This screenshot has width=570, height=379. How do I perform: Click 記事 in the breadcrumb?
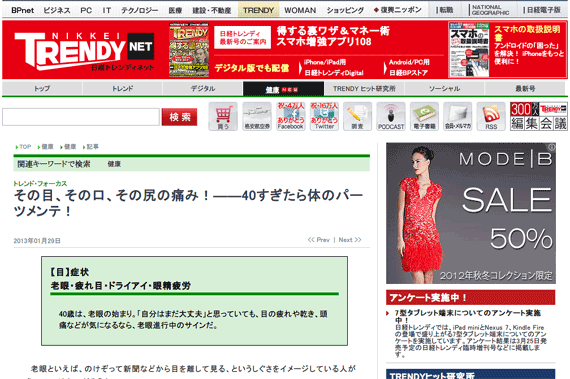pos(92,147)
